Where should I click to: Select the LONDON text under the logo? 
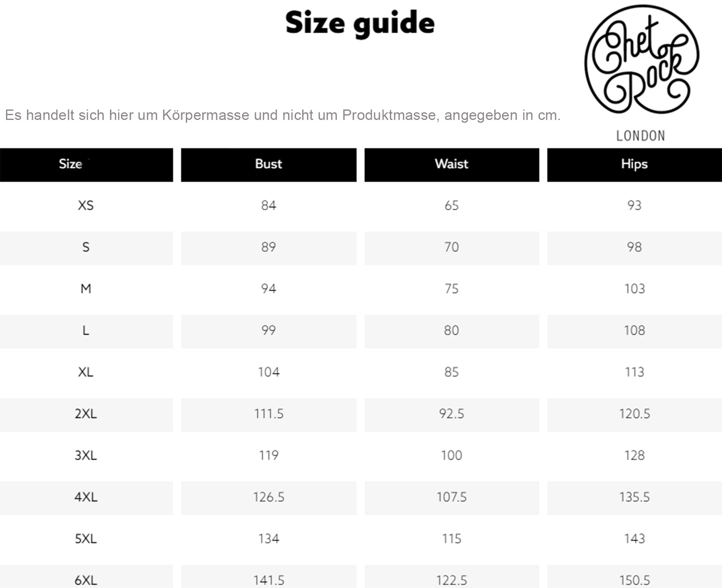(641, 136)
